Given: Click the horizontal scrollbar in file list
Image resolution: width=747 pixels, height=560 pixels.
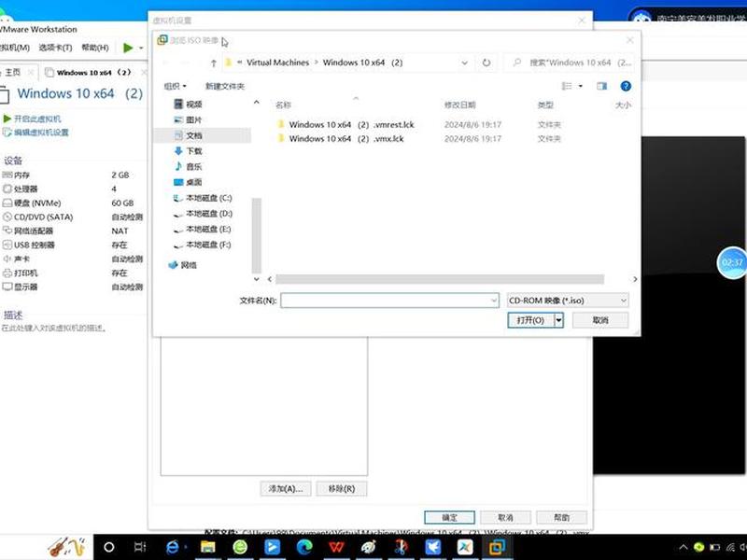Looking at the screenshot, I should pos(440,279).
